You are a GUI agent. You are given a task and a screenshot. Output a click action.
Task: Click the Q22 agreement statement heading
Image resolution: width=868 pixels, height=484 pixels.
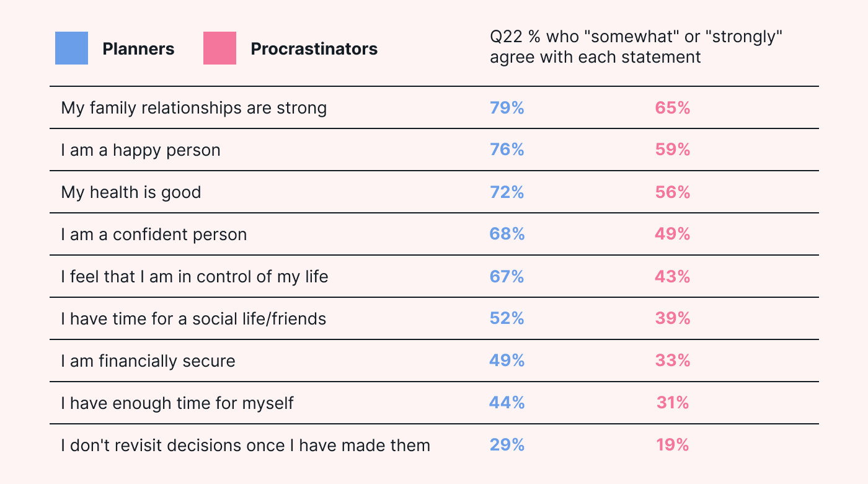click(636, 47)
